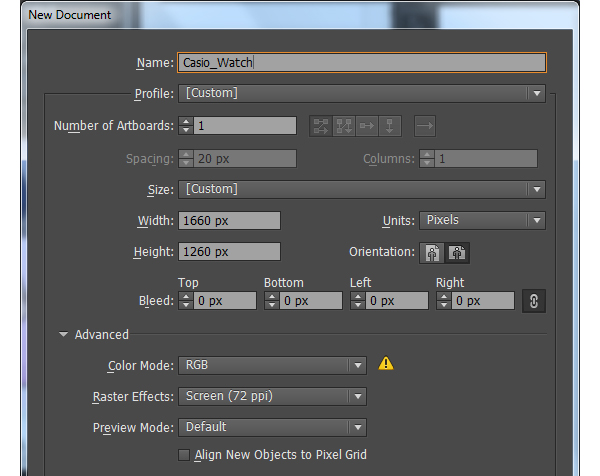Click the Right bleed value field
The image size is (600, 476).
(x=483, y=301)
